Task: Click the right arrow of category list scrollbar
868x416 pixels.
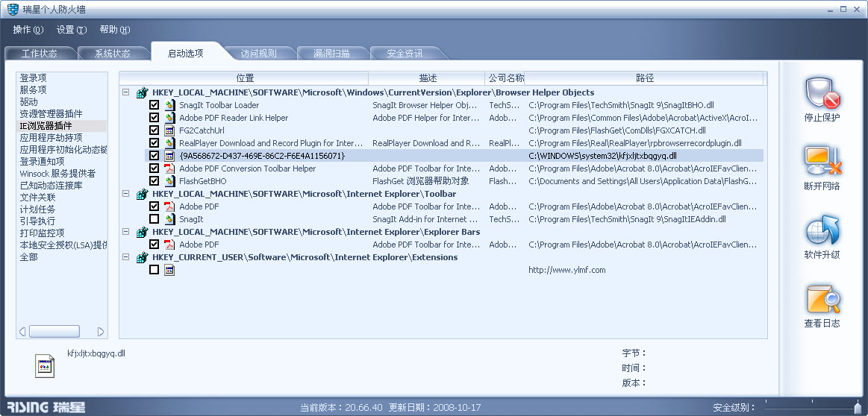Action: click(101, 332)
